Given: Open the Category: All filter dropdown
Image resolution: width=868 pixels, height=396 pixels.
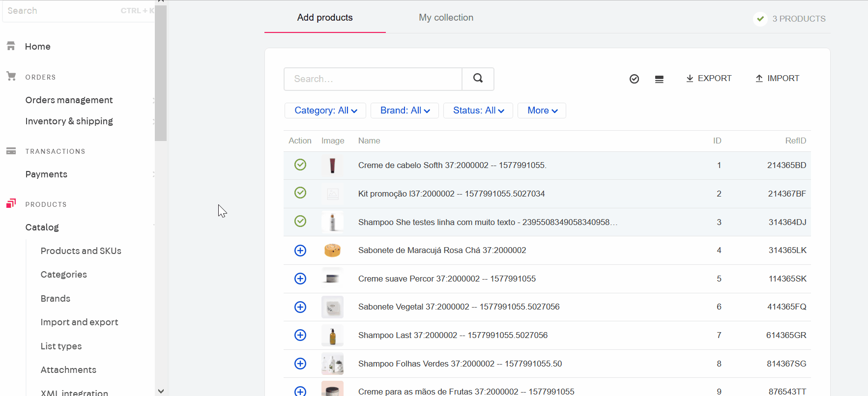Looking at the screenshot, I should [325, 111].
